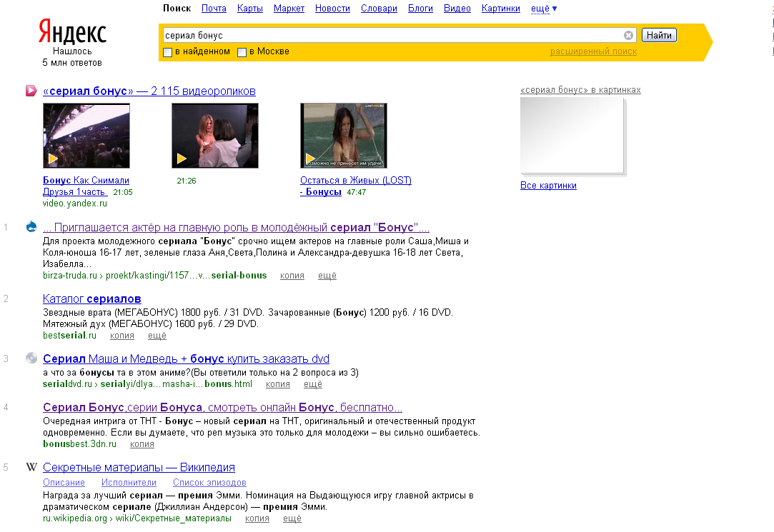Expand the "ещё" services dropdown in top navigation
This screenshot has height=532, width=774.
[544, 9]
